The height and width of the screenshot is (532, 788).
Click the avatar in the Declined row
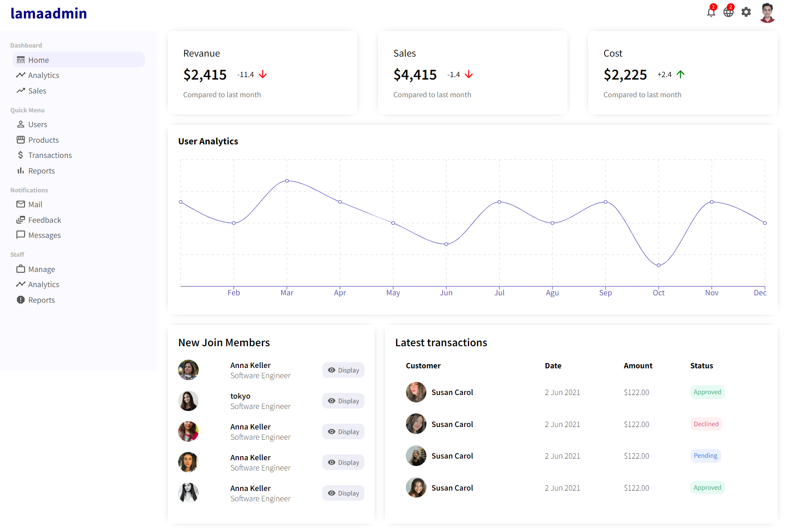pos(416,424)
